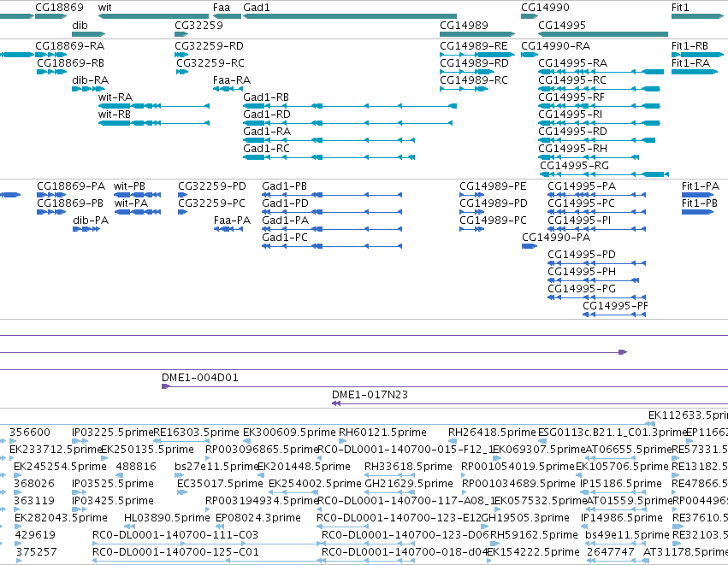This screenshot has height=565, width=728.
Task: Select transcript Gad1-RC
Action: (x=328, y=157)
